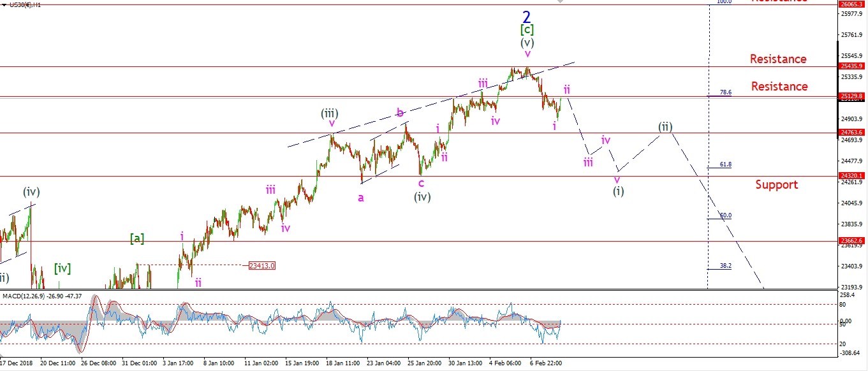Select the green [iv] wave label

(x=62, y=268)
